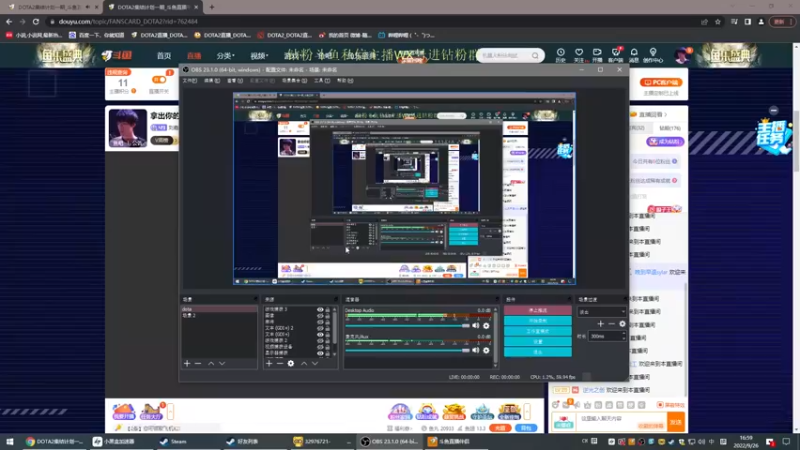Open the scene transition type dropdown
Screen dimensions: 800x450
602,312
